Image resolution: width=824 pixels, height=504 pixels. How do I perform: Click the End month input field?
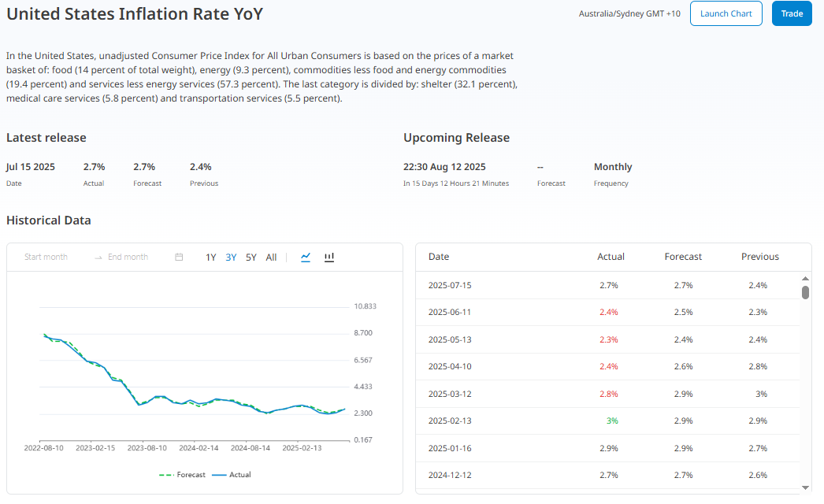pos(128,258)
